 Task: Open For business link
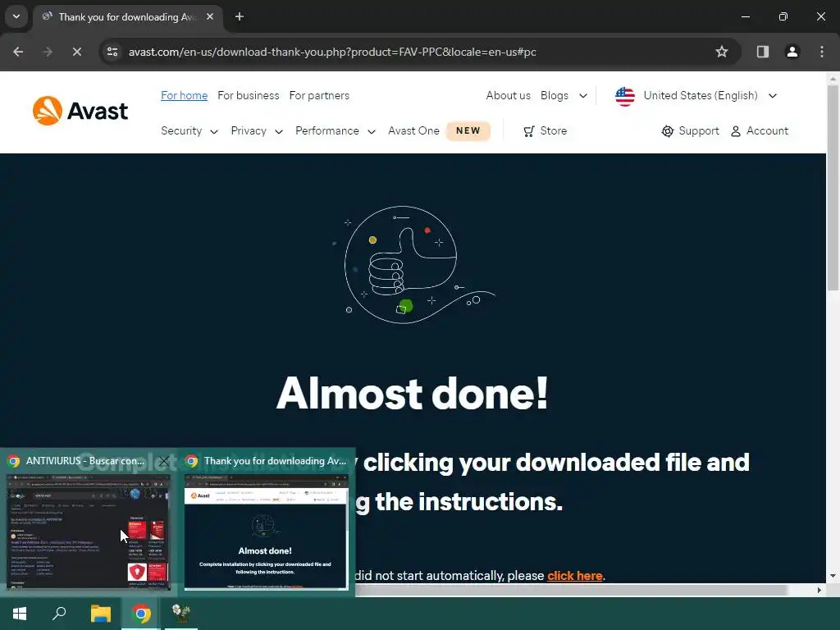point(248,95)
